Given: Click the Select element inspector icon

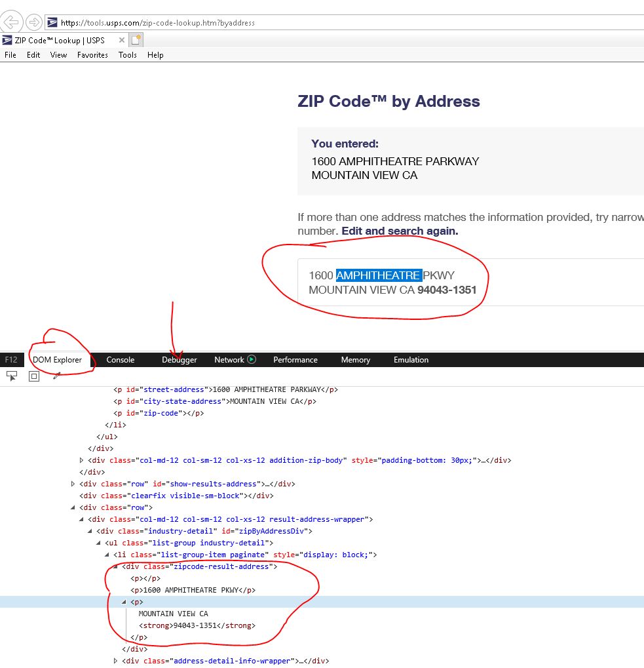Looking at the screenshot, I should [12, 376].
